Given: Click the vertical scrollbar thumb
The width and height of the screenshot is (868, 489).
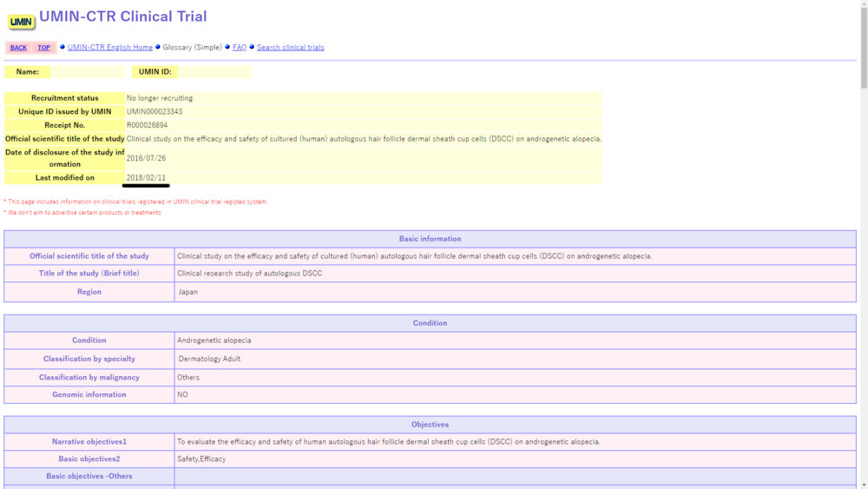Looking at the screenshot, I should point(863,48).
